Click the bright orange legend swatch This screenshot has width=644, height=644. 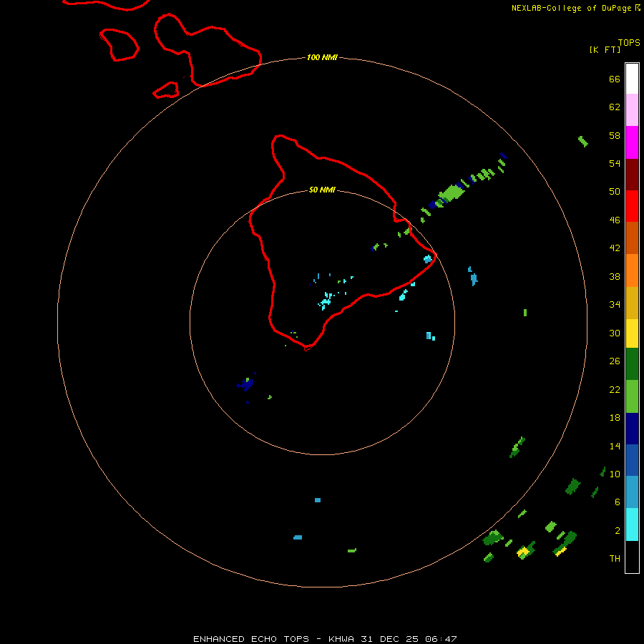point(632,270)
